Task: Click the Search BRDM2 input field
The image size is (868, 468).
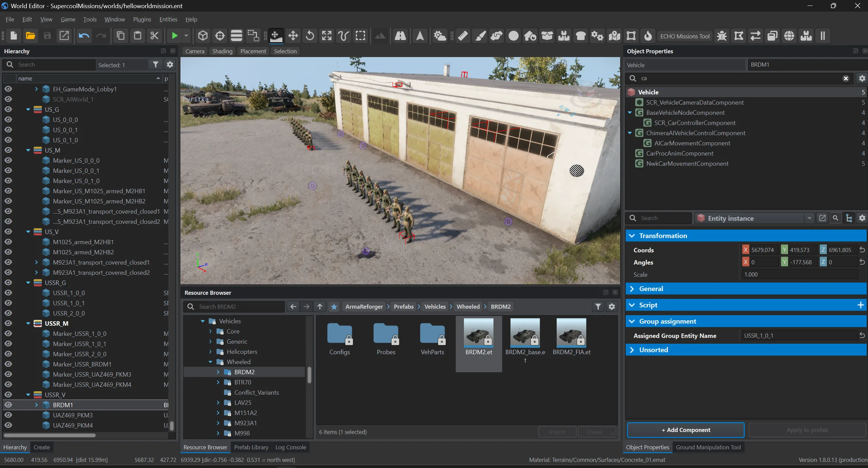Action: click(234, 307)
